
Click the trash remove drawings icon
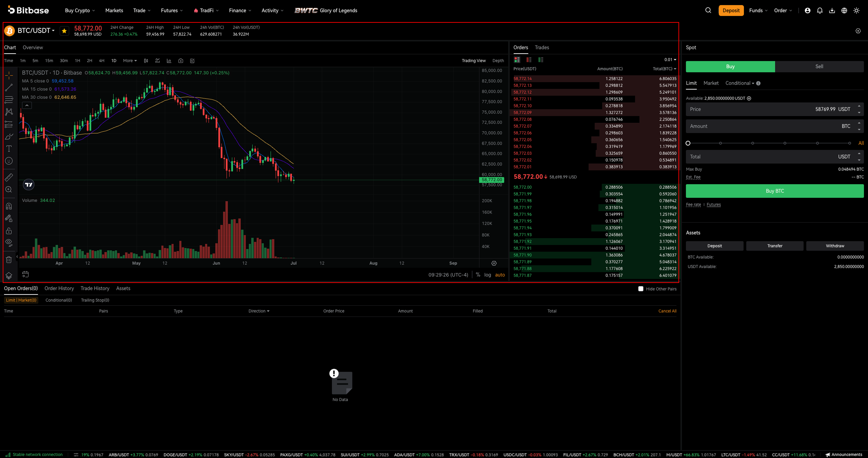9,260
